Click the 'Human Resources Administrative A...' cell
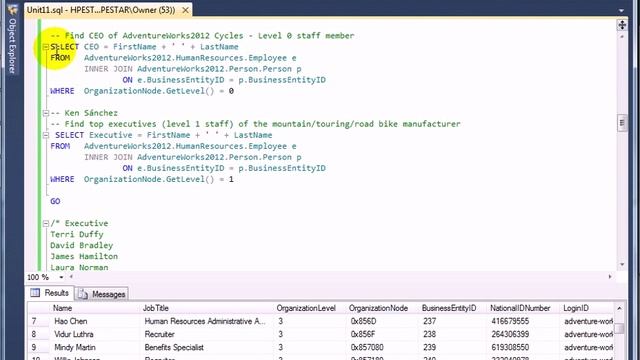640x360 pixels. (207, 321)
